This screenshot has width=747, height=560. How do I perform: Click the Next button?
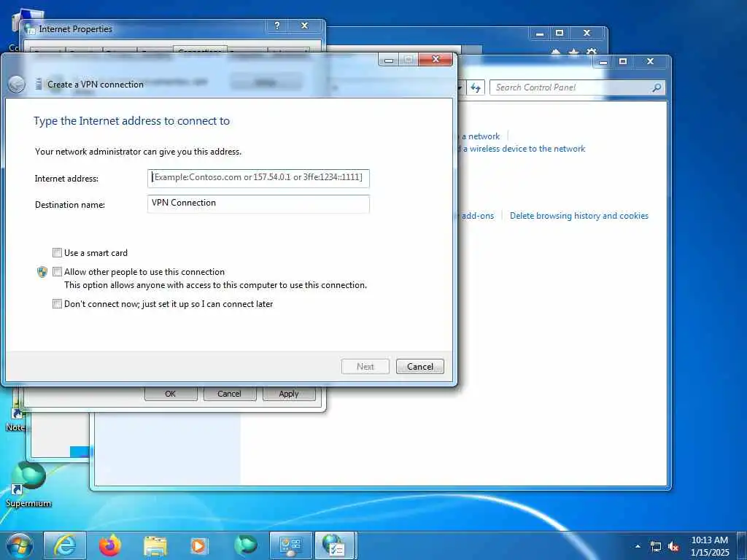pyautogui.click(x=365, y=366)
